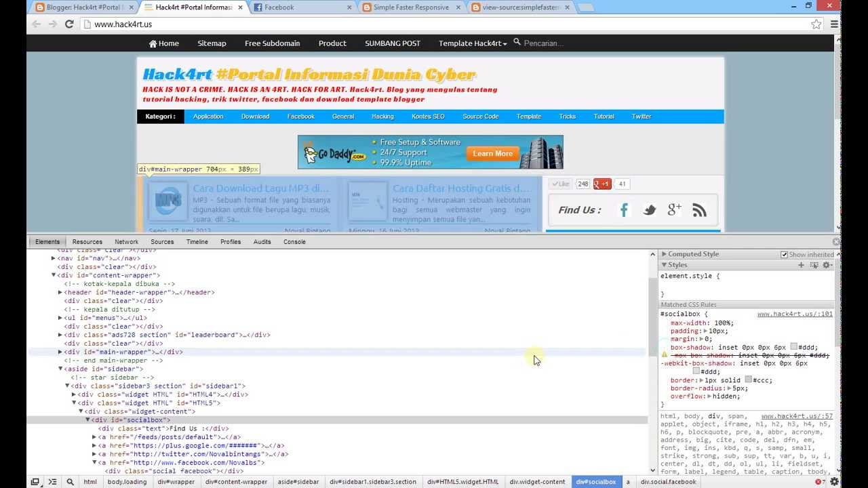The width and height of the screenshot is (868, 488).
Task: Show the console drawer icon
Action: click(x=52, y=482)
